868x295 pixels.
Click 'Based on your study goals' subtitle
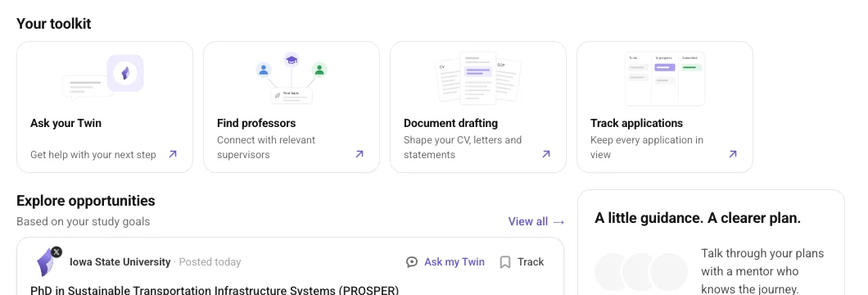83,221
